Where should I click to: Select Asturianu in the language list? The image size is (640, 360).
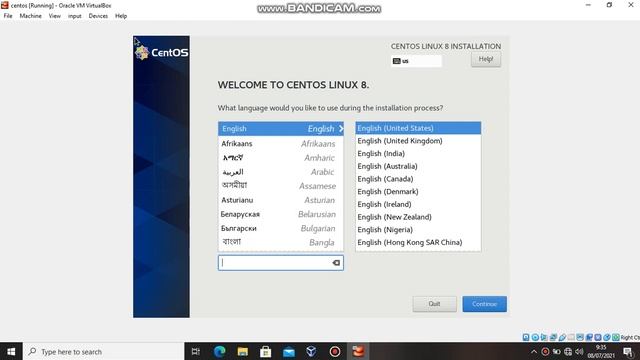(281, 200)
